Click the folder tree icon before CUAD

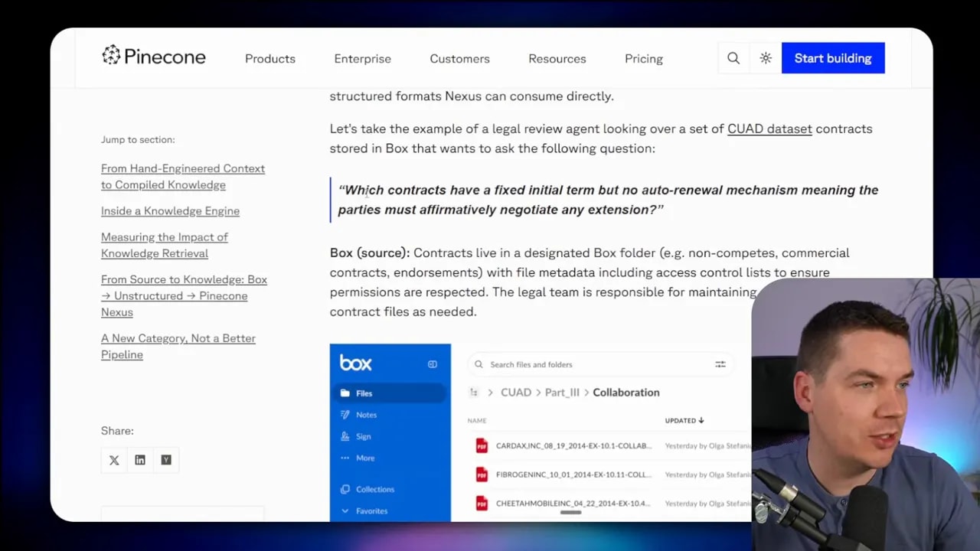(474, 393)
